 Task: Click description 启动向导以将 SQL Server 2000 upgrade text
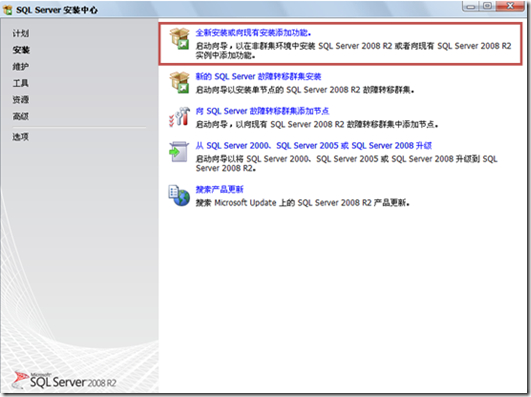[346, 164]
